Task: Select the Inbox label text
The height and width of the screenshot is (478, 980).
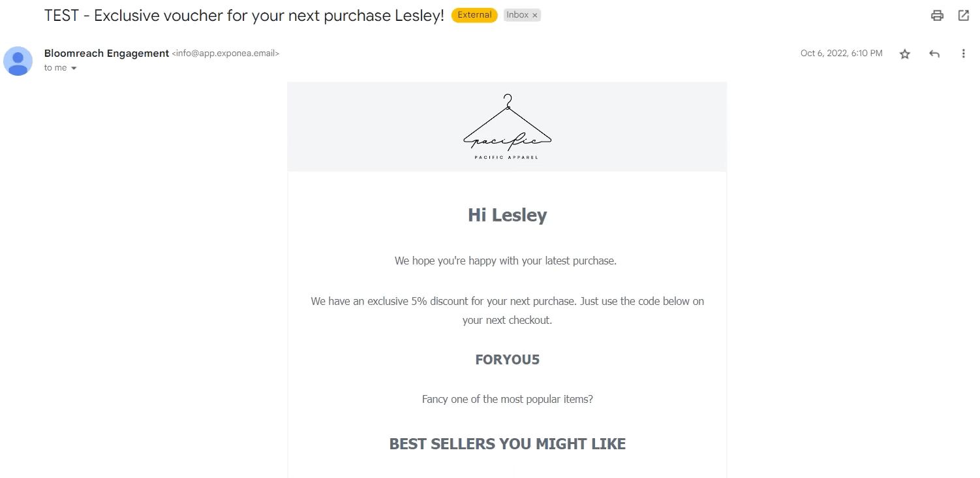Action: (x=517, y=15)
